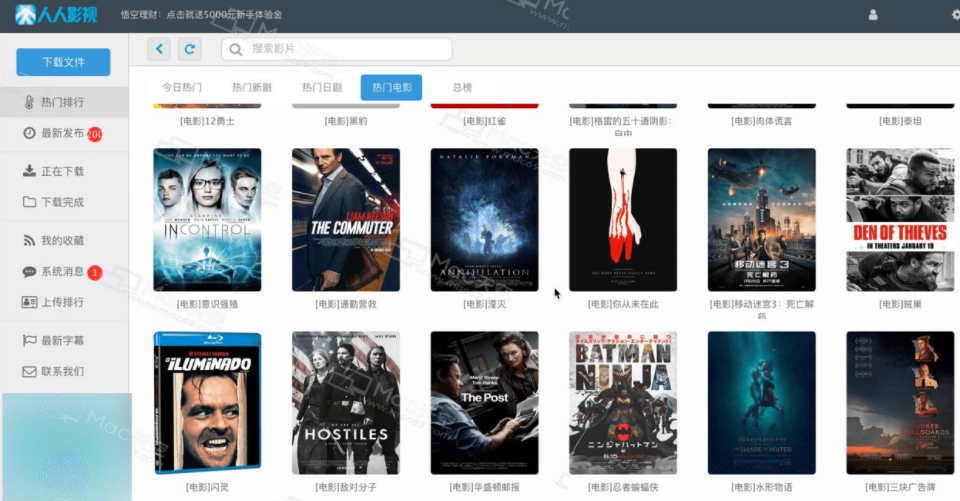Click the title [电影]通勤营救
This screenshot has width=960, height=501.
tap(346, 304)
